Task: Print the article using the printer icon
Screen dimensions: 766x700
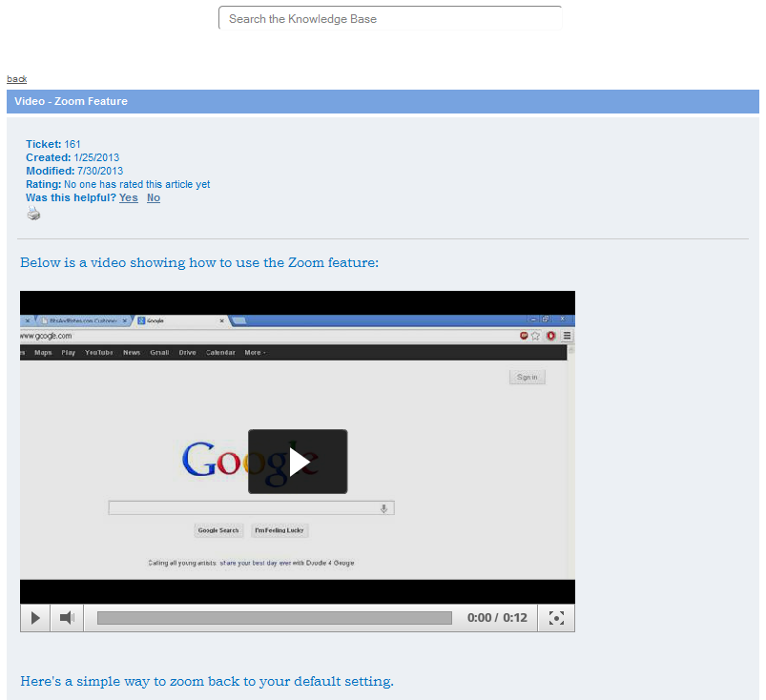Action: (x=33, y=214)
